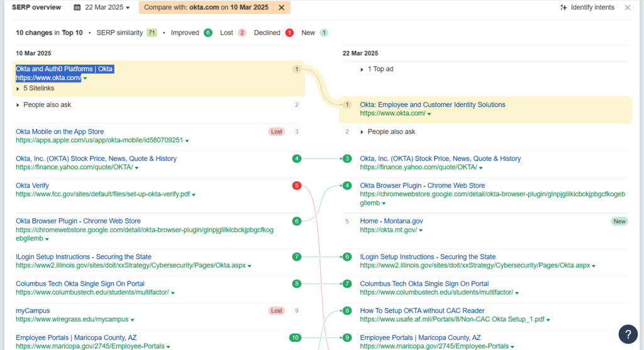The image size is (644, 350).
Task: Click green position 9 circle in 22 Mar column
Action: click(x=347, y=337)
